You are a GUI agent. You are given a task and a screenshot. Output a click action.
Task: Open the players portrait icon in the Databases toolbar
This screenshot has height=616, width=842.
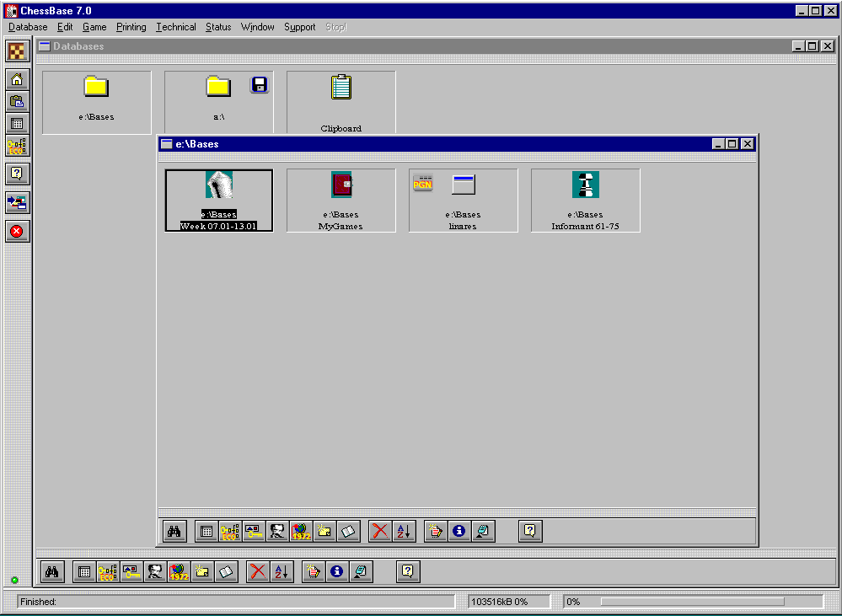coord(155,572)
